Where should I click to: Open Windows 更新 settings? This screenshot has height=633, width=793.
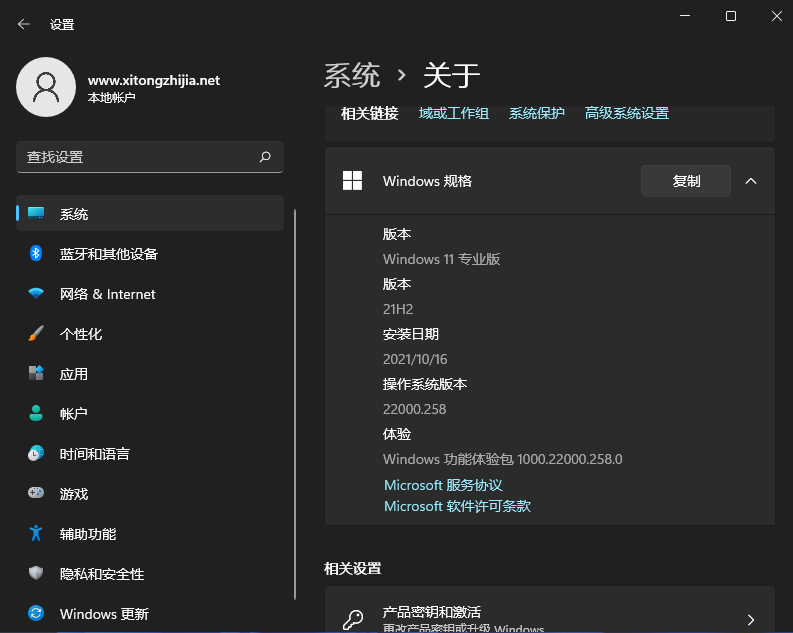[x=150, y=613]
